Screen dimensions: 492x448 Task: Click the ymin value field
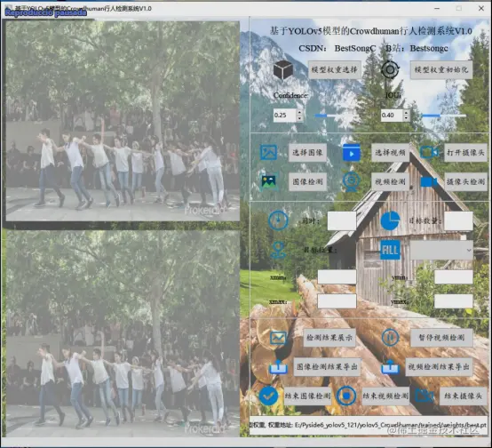454,276
